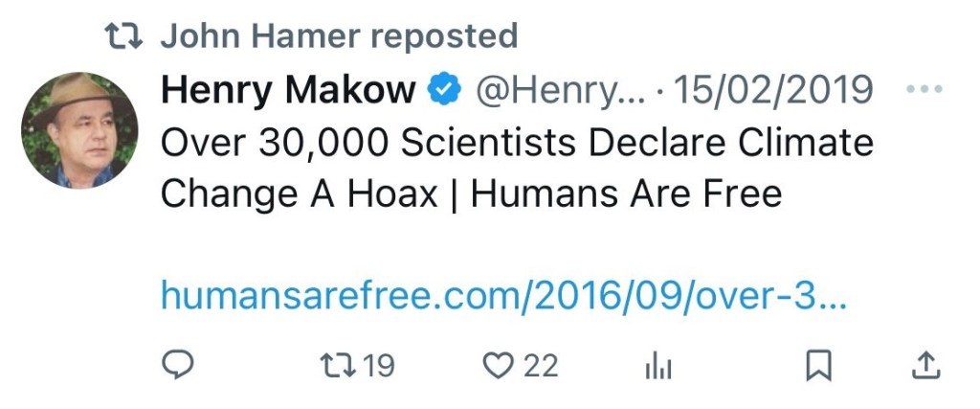Click the like count of 22
Image resolution: width=980 pixels, height=409 pixels.
540,365
